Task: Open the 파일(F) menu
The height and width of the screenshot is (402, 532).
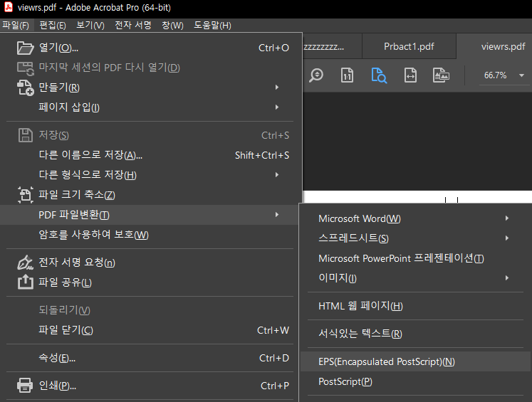Action: 16,26
